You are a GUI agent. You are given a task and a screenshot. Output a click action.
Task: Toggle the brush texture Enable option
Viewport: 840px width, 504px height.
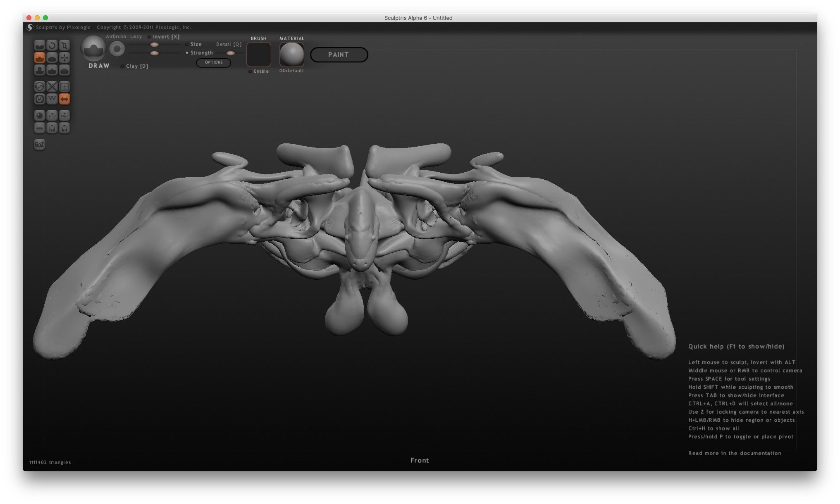pyautogui.click(x=258, y=71)
